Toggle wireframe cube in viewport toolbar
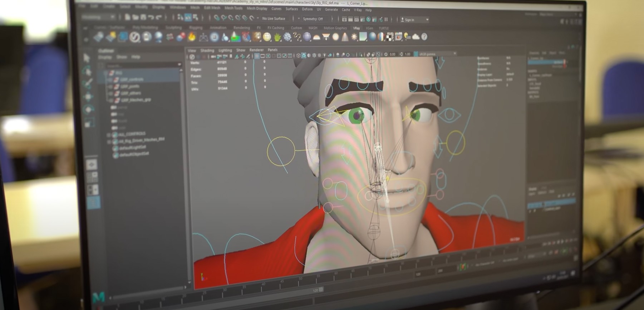Viewport: 644px width, 310px height. [x=298, y=55]
